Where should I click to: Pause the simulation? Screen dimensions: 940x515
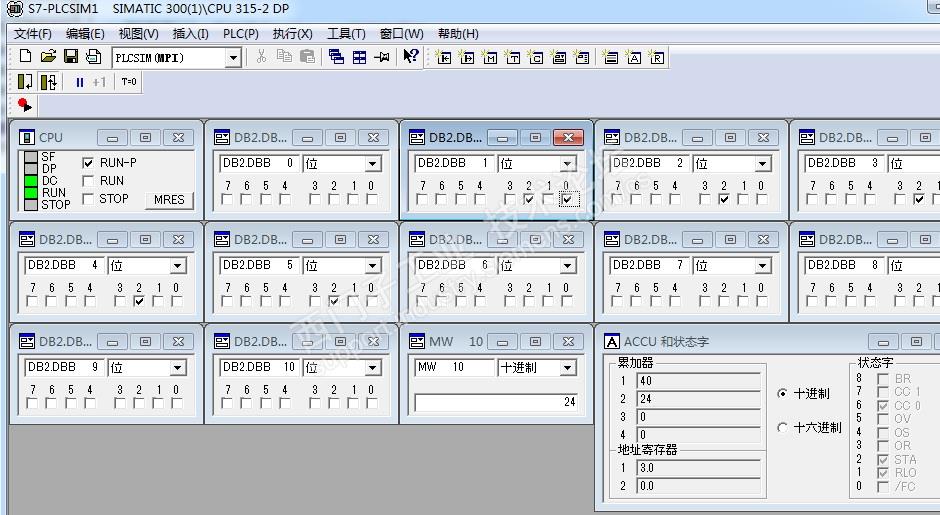80,82
